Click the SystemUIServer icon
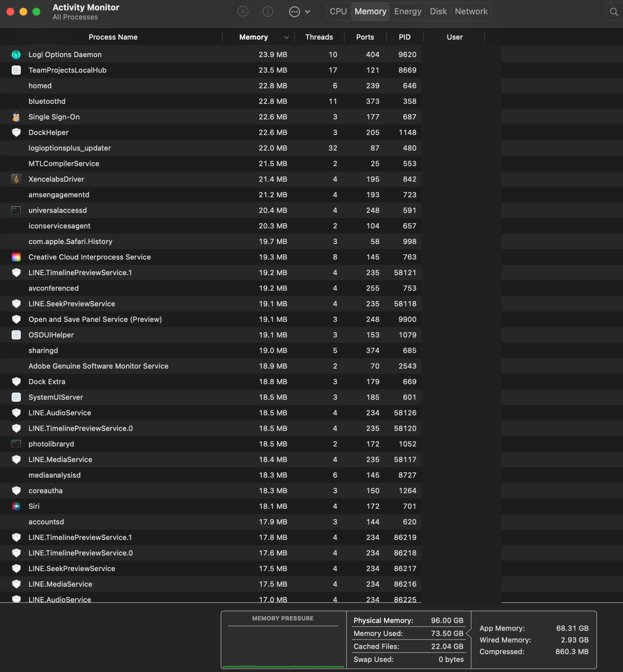 (16, 397)
